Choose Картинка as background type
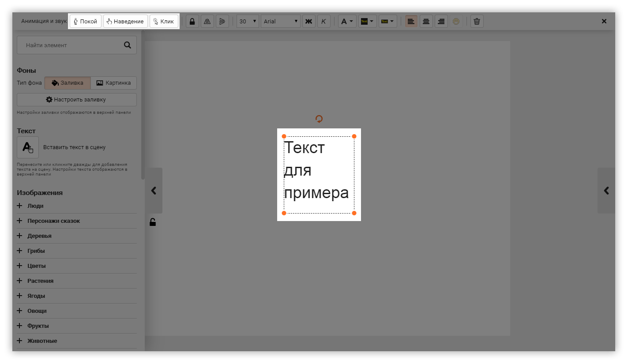 pos(113,83)
